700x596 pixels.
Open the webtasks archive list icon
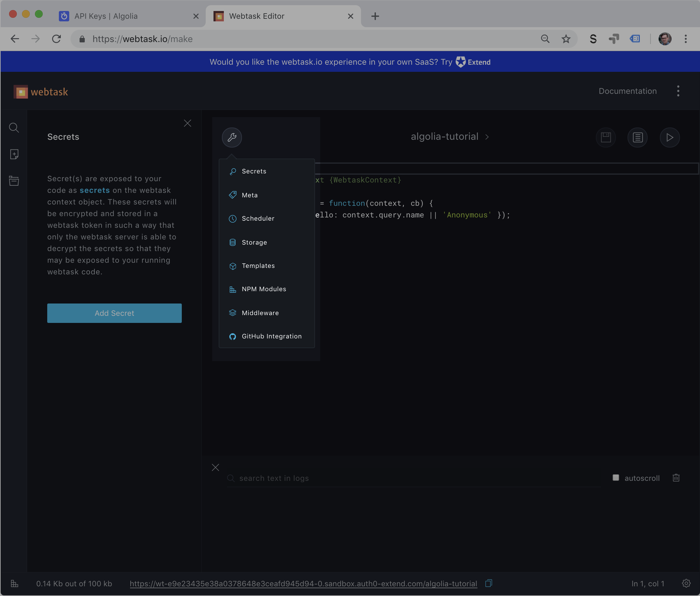[14, 181]
